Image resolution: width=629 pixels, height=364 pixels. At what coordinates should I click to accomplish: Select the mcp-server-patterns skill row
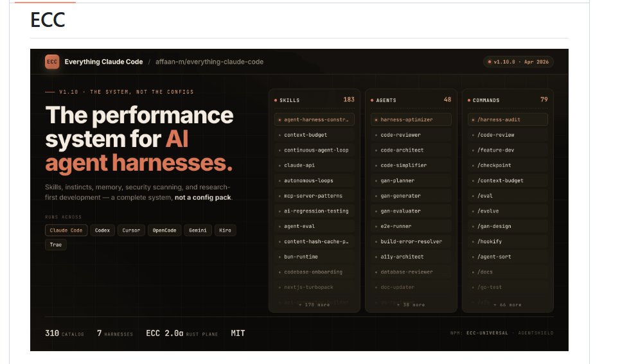[315, 196]
